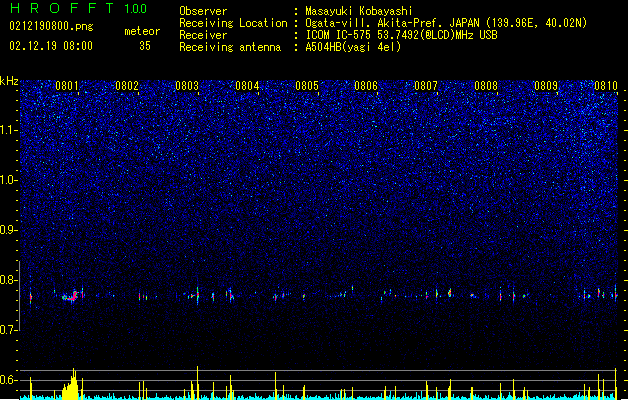Click the 0801 time marker

coord(67,86)
